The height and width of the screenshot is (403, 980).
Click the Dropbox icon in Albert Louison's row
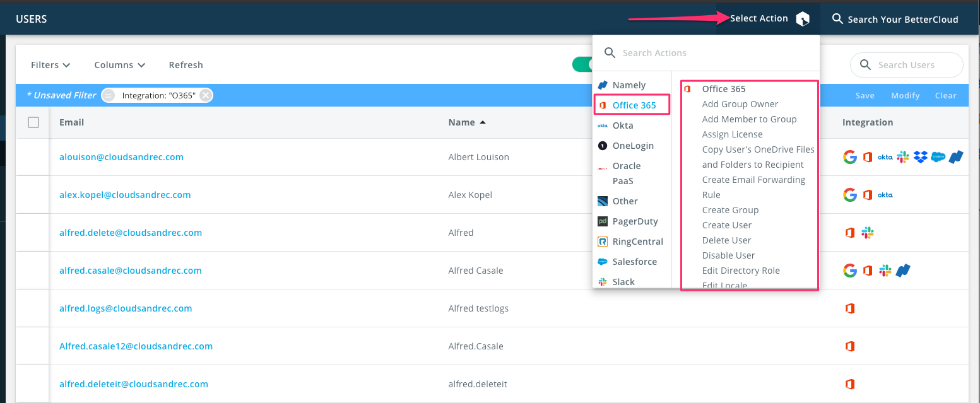click(x=920, y=156)
